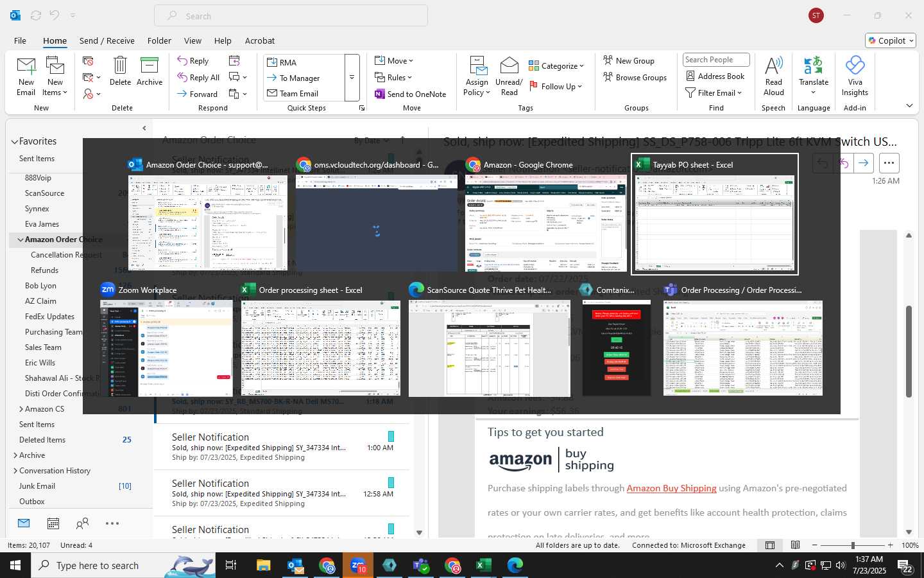Open the File menu
Screen dimensions: 924x578
tap(20, 40)
